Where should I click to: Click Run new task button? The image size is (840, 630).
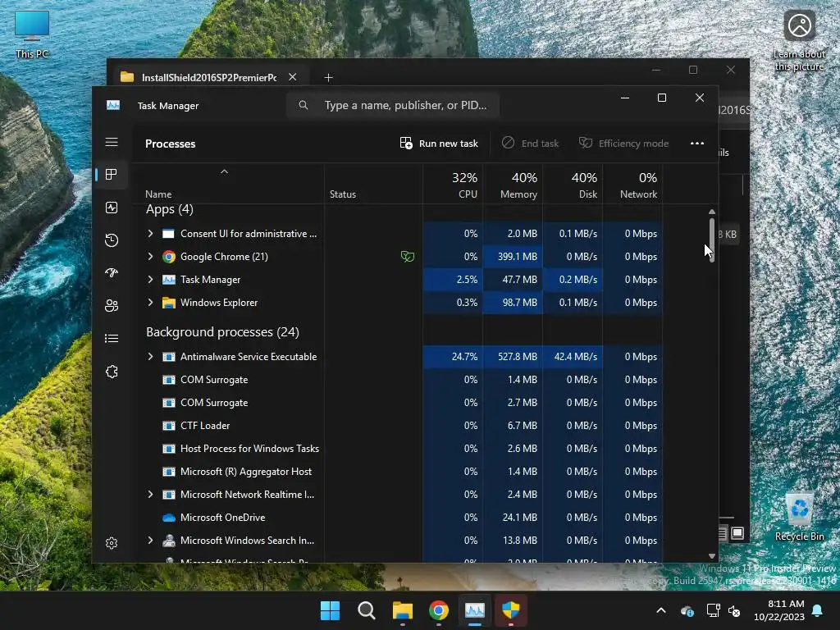(439, 143)
